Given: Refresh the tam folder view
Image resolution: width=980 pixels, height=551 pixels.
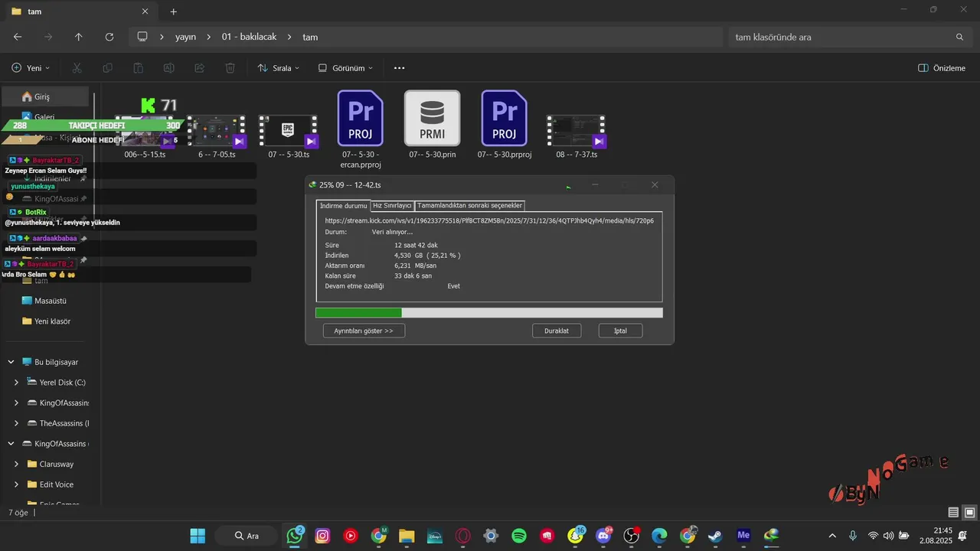Looking at the screenshot, I should [x=109, y=37].
